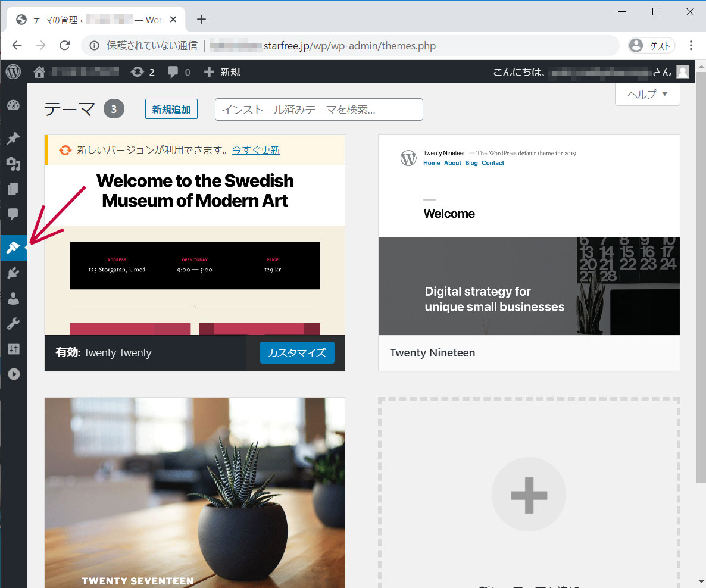Open the updates indicator showing 2

143,72
